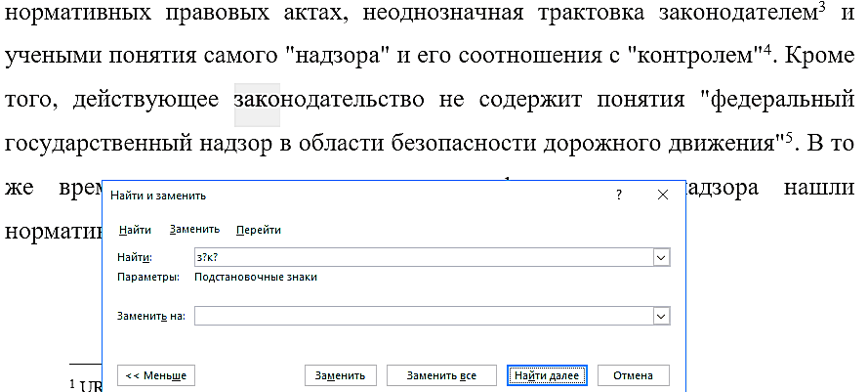
Task: Click the Заменить на text field
Action: tap(420, 316)
